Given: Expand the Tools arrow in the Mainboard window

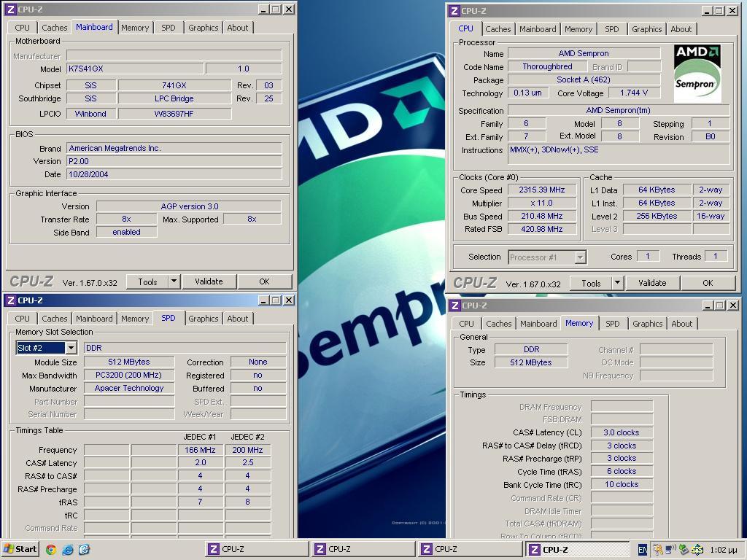Looking at the screenshot, I should [174, 281].
